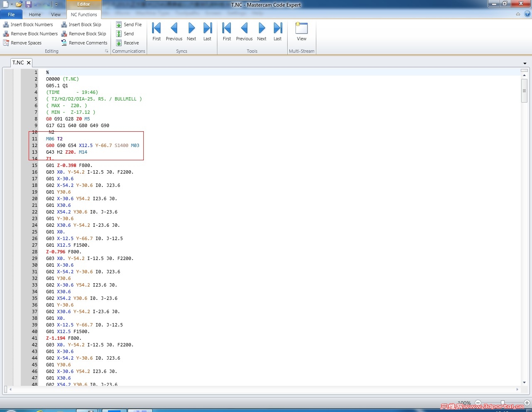Switch to the View ribbon tab

coord(56,15)
